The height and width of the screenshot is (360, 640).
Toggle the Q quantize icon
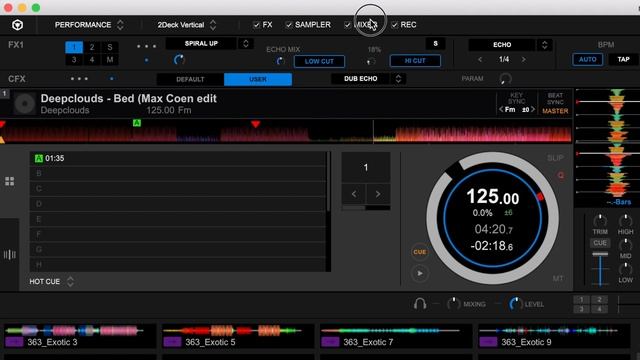[x=561, y=176]
